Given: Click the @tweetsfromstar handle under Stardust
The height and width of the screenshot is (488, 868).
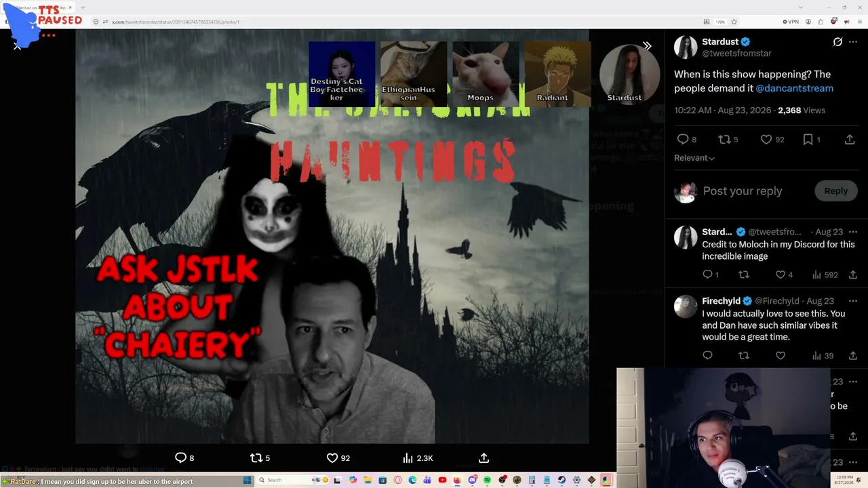Looking at the screenshot, I should click(736, 54).
